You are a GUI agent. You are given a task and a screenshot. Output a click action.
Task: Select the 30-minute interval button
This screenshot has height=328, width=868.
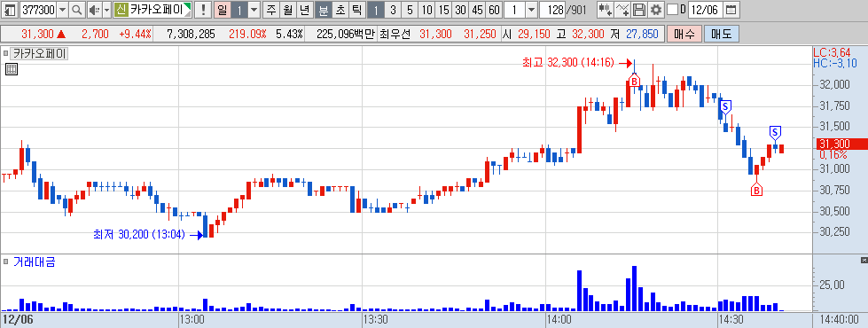click(x=460, y=10)
